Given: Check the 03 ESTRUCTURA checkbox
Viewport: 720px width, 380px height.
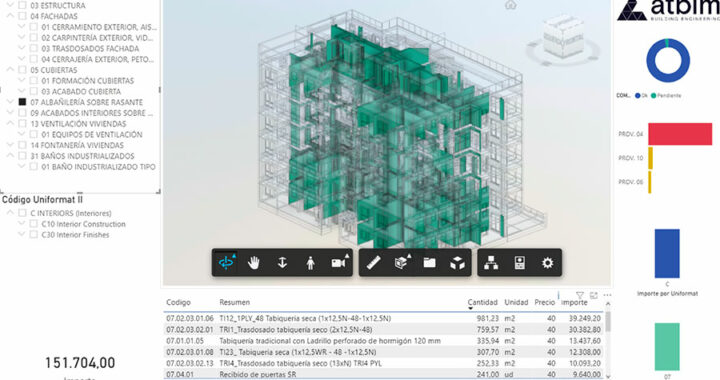Looking at the screenshot, I should [22, 6].
